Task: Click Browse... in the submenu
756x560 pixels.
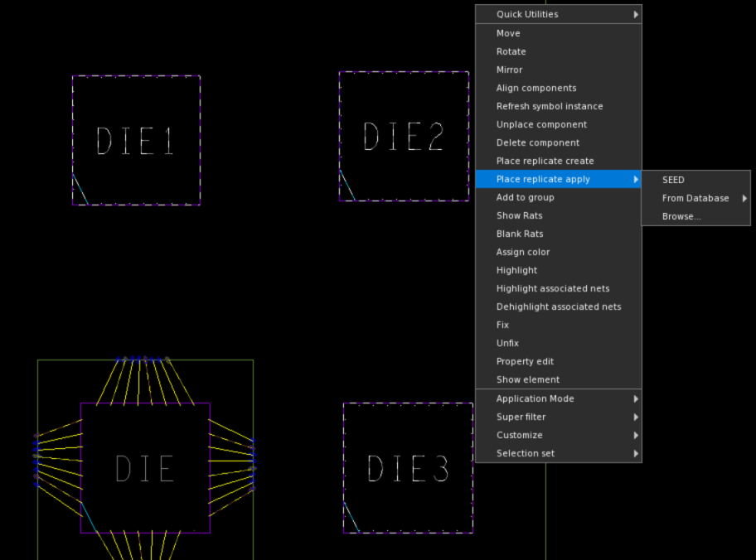Action: click(x=681, y=216)
